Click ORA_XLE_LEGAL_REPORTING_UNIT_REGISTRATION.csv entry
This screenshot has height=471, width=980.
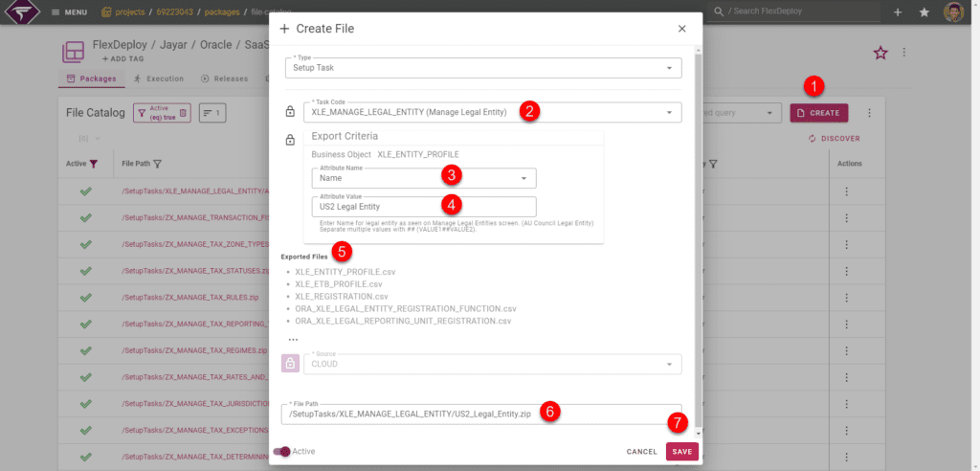point(403,321)
